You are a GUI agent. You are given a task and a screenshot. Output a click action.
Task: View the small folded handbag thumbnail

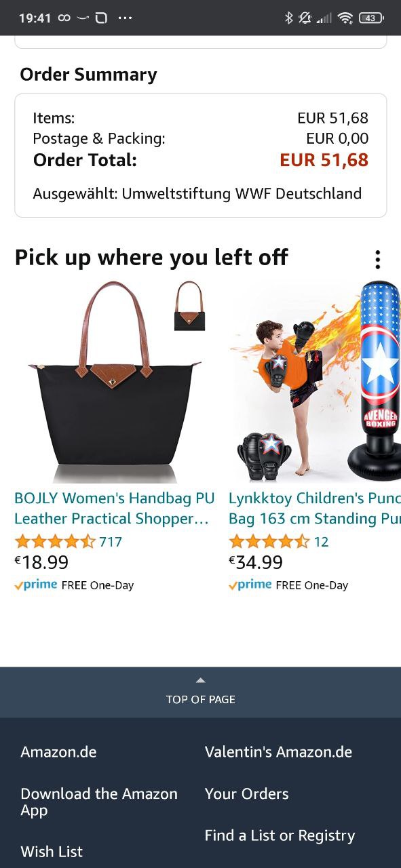(x=189, y=306)
